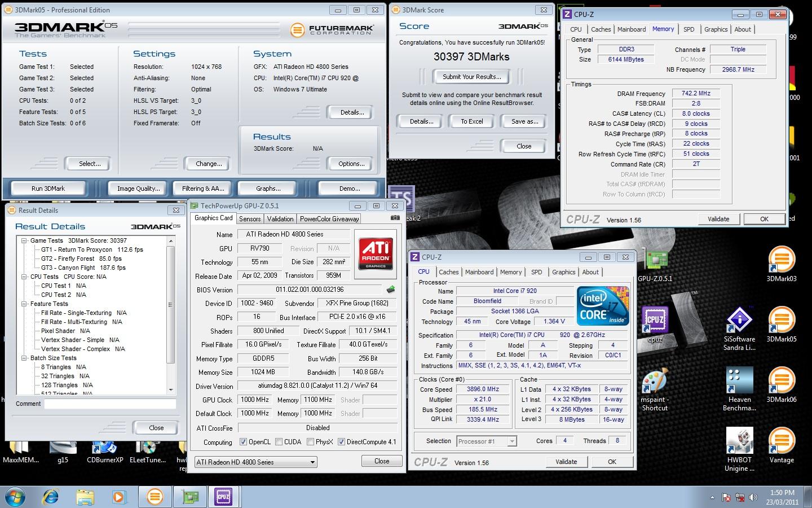Click the ATI Radeon Graphics logo in GPU-Z
The image size is (812, 508).
coord(376,253)
